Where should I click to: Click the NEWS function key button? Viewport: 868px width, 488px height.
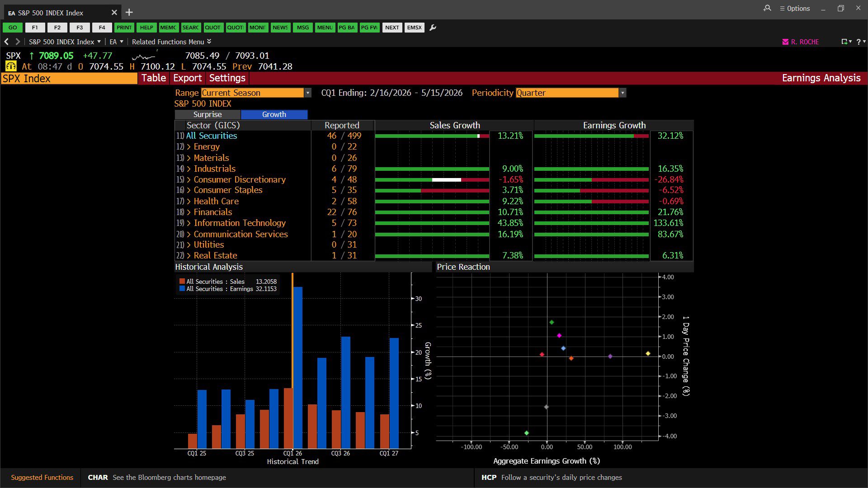(x=280, y=28)
